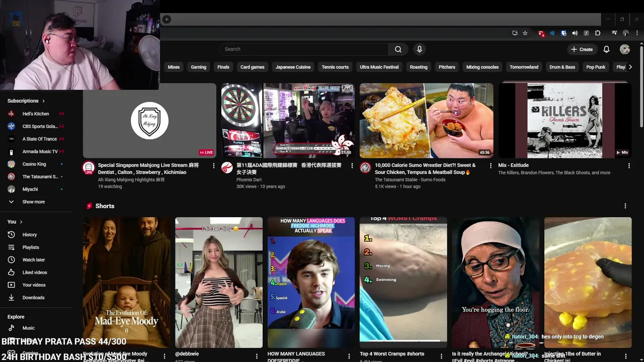Play the Top 4 Worst Cramps short
Viewport: 644px width, 362px height.
tap(404, 283)
